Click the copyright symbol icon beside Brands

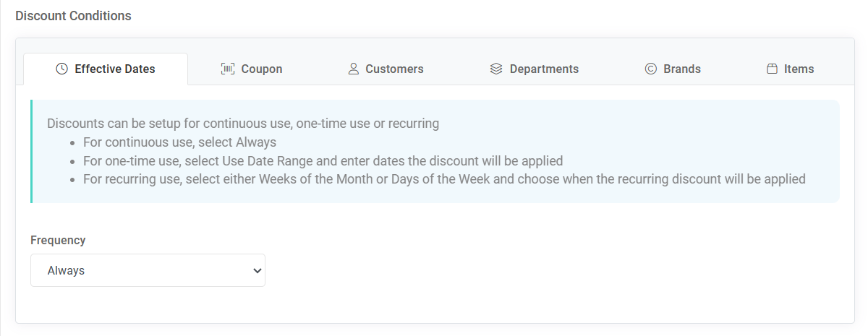[x=650, y=69]
